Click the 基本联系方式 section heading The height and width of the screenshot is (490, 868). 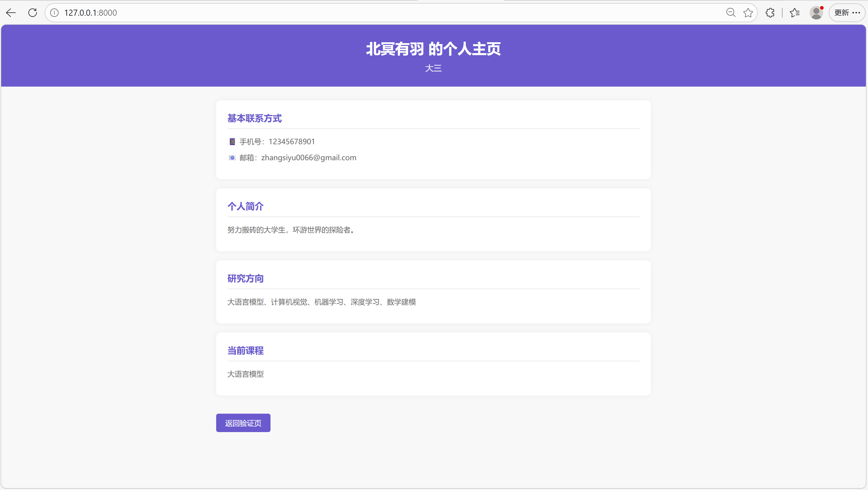(x=255, y=118)
